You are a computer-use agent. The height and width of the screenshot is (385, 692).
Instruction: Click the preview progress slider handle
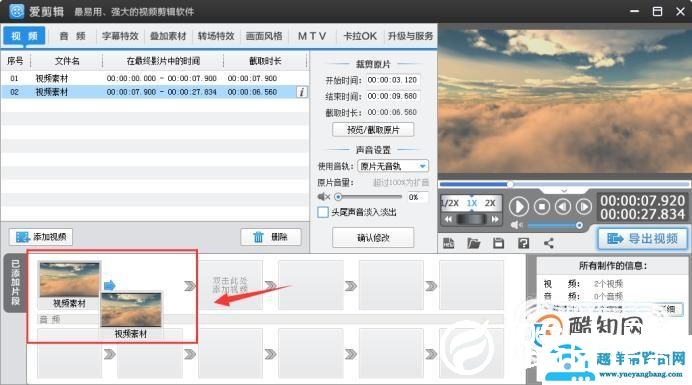[x=510, y=184]
